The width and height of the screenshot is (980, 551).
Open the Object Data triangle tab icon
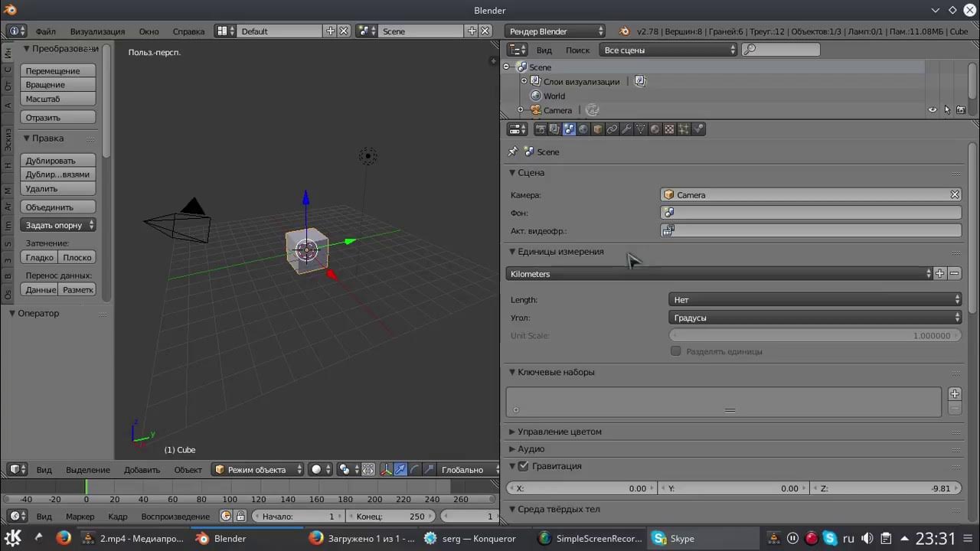pos(641,129)
